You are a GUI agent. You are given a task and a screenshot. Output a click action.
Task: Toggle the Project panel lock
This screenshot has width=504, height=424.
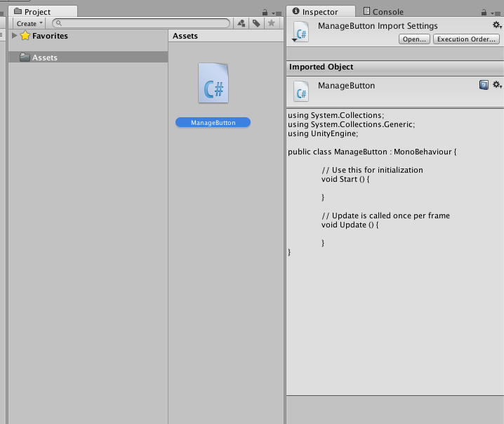pyautogui.click(x=265, y=13)
